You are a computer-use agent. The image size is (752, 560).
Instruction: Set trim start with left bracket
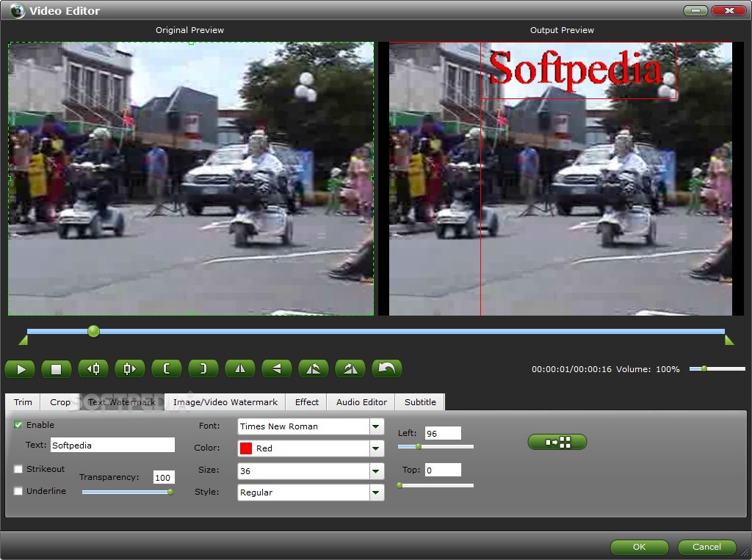(167, 368)
